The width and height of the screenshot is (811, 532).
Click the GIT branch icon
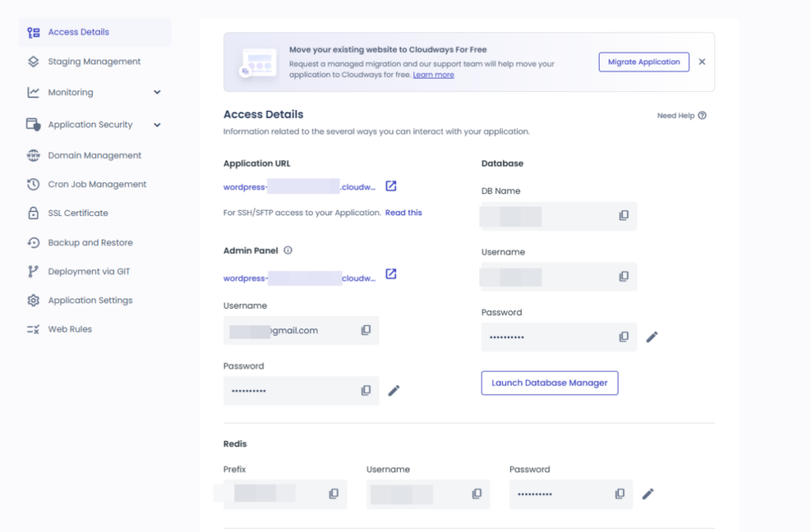point(33,272)
